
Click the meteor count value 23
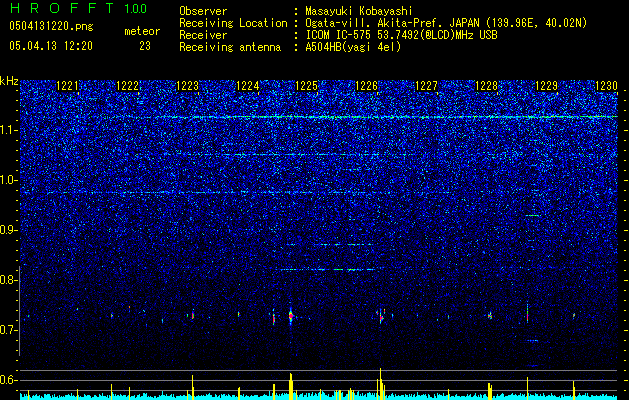tap(145, 46)
